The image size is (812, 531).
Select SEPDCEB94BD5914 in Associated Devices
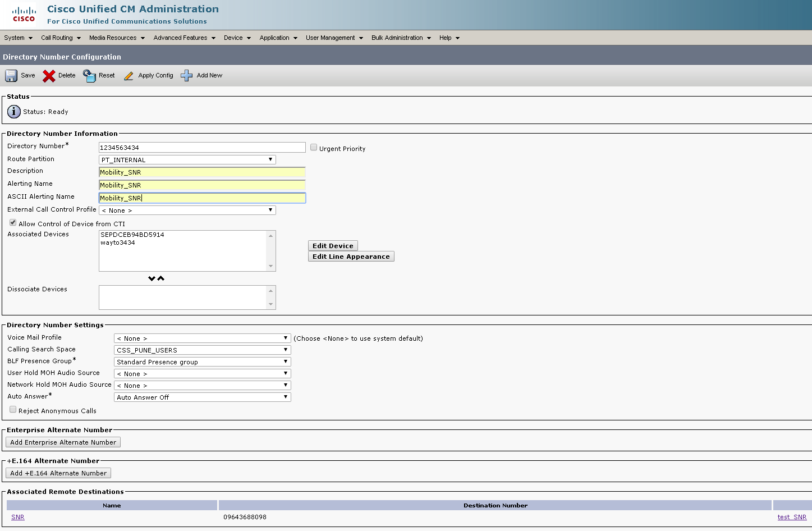[x=132, y=235]
